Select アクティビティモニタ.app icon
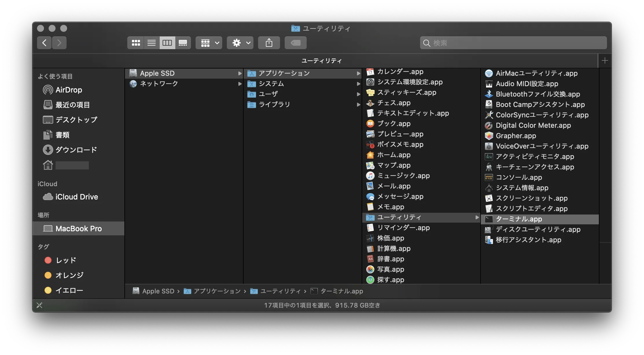Screen dimensions: 644x355 pos(489,157)
